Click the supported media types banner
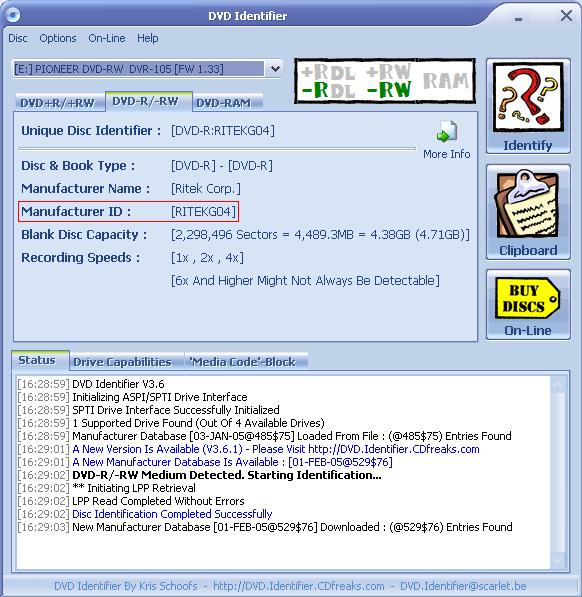Image resolution: width=582 pixels, height=597 pixels. pyautogui.click(x=385, y=81)
